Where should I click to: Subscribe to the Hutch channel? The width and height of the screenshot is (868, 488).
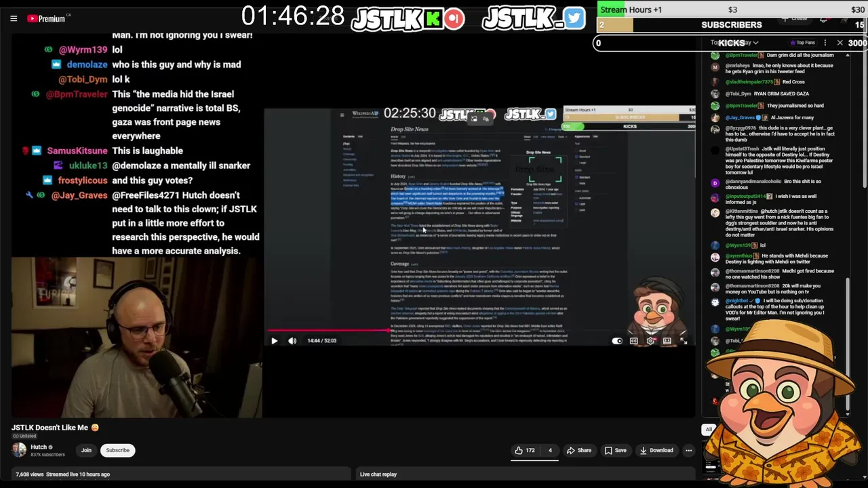(117, 450)
